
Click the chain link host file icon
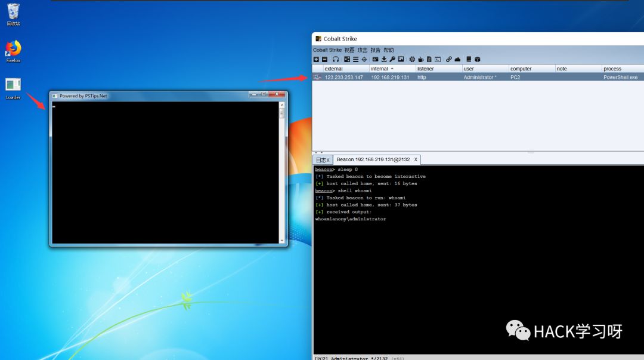449,59
